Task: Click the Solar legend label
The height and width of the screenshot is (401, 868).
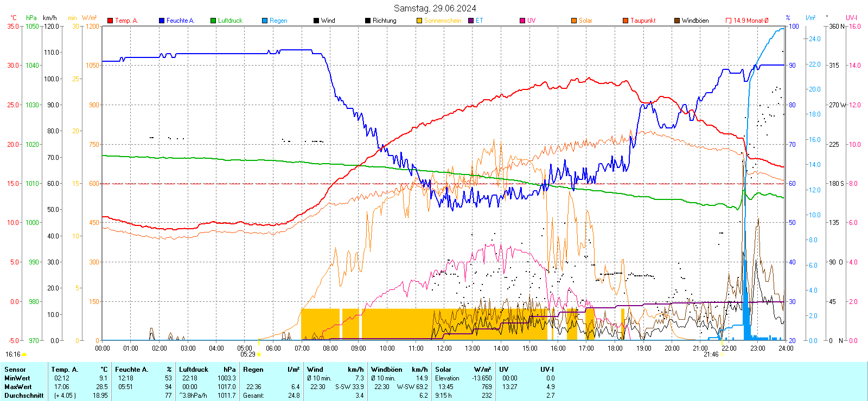Action: click(x=585, y=21)
